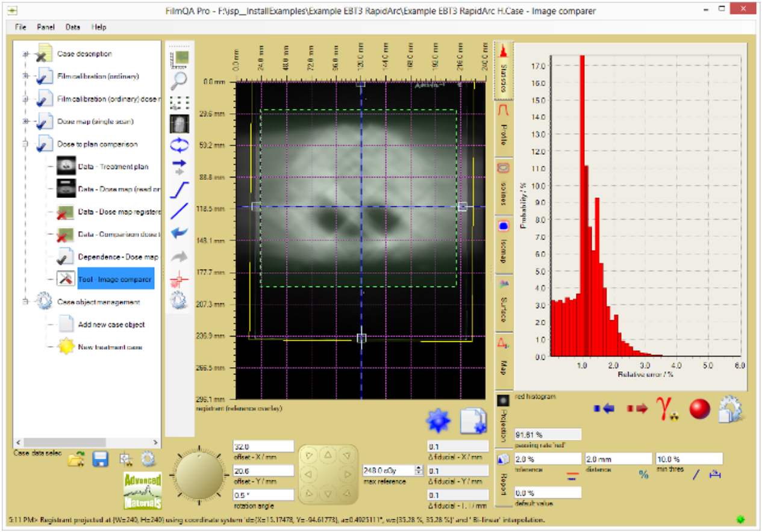Screen dimensions: 762x532
Task: Click the blue circular rotate arrows icon
Action: [180, 145]
